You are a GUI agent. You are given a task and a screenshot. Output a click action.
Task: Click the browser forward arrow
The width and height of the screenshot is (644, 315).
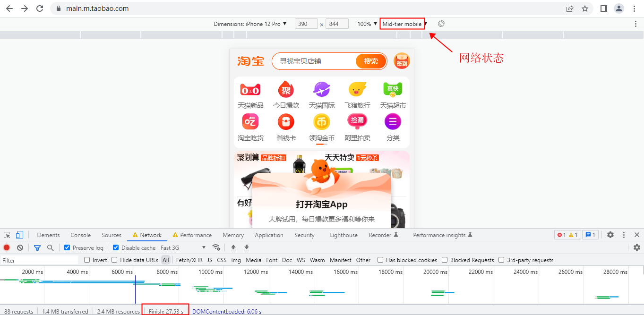point(25,9)
